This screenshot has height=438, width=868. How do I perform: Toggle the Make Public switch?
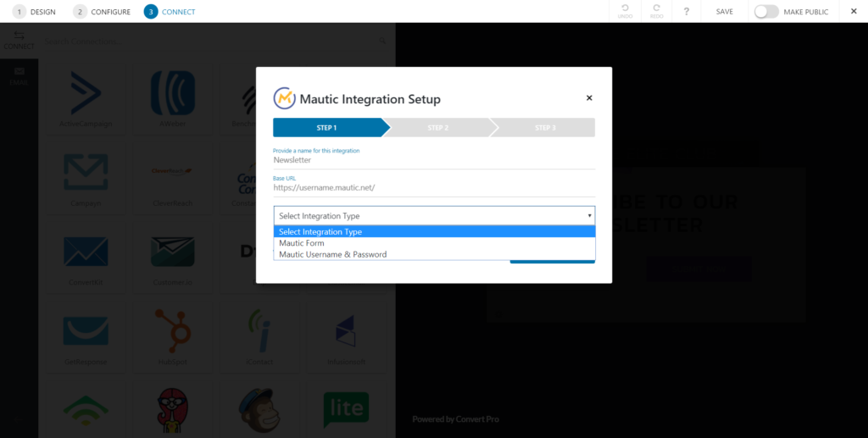(x=766, y=12)
